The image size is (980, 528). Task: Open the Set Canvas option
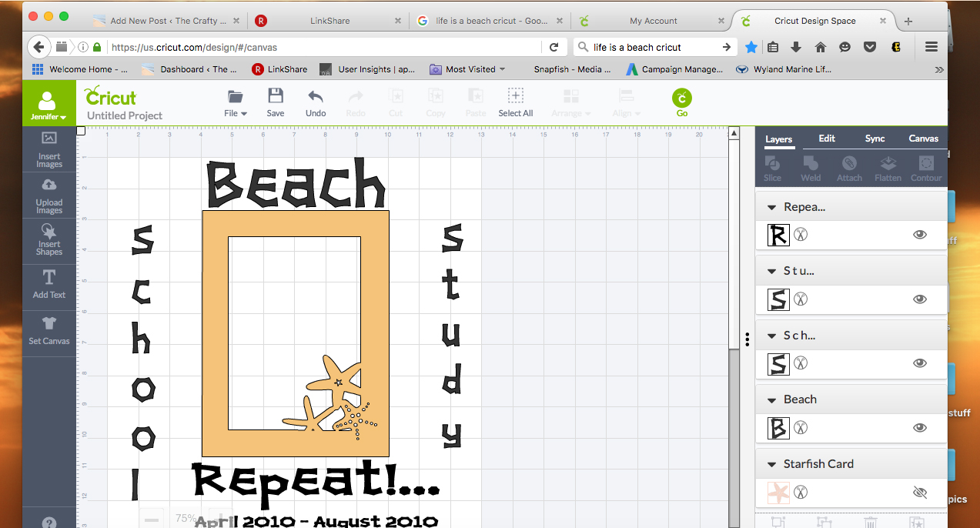(49, 330)
